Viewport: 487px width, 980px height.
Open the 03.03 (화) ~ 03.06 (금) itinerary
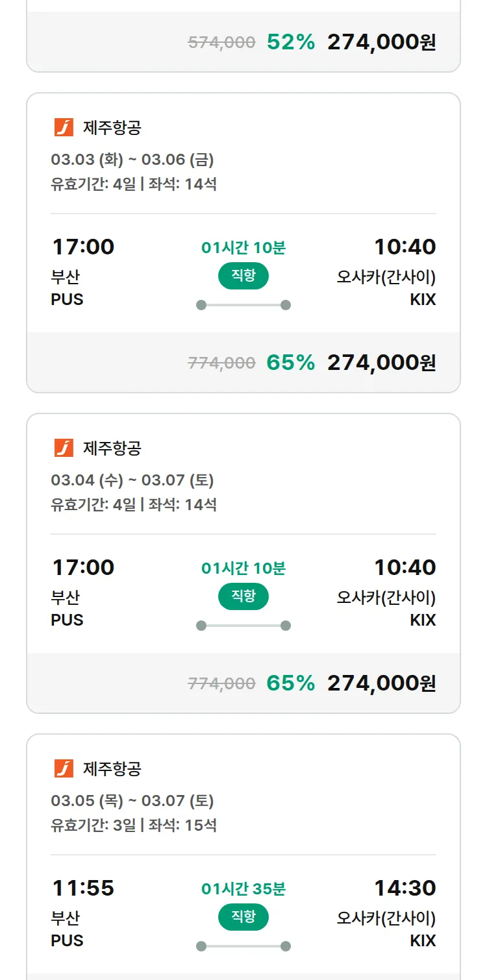tap(132, 160)
